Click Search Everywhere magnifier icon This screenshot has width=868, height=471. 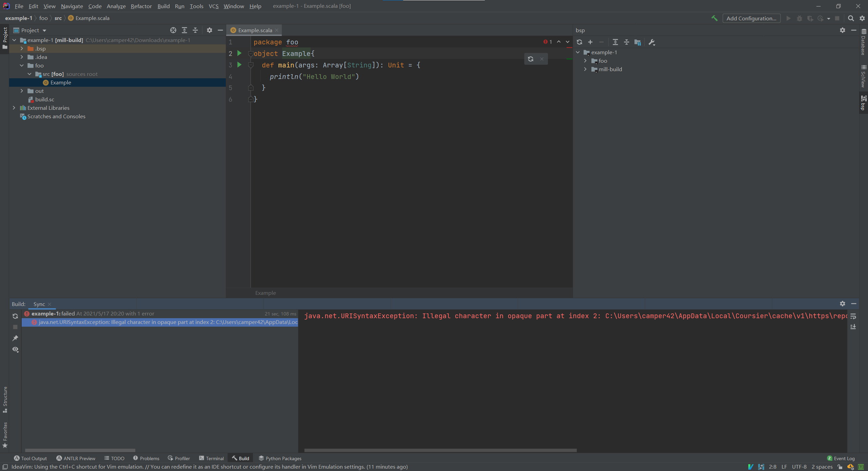click(x=851, y=18)
